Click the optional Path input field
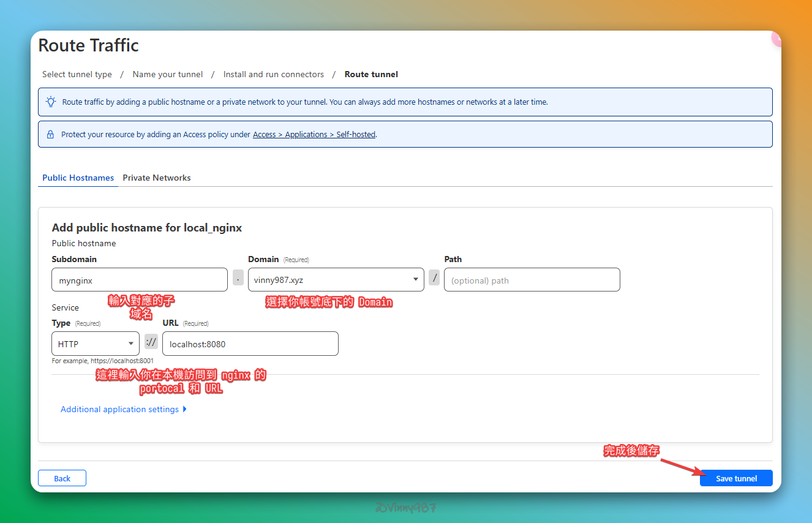The width and height of the screenshot is (812, 523). tap(532, 280)
